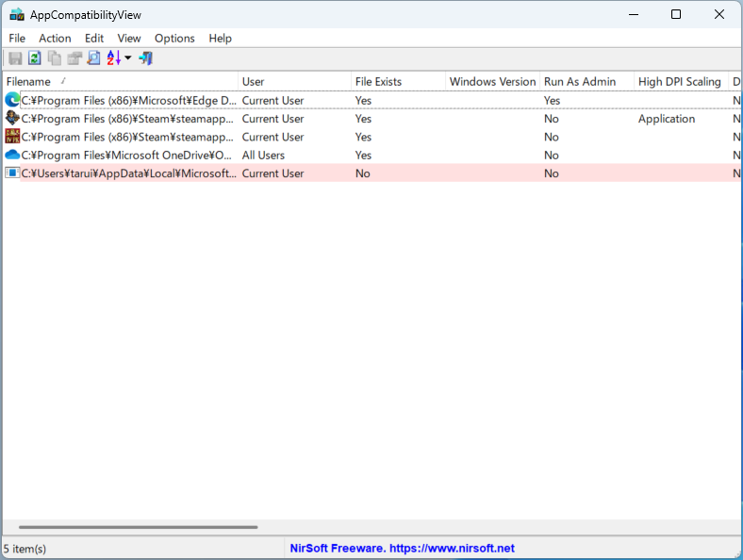The height and width of the screenshot is (560, 743).
Task: Click 'No' File Exists cell in pink row
Action: click(x=362, y=173)
